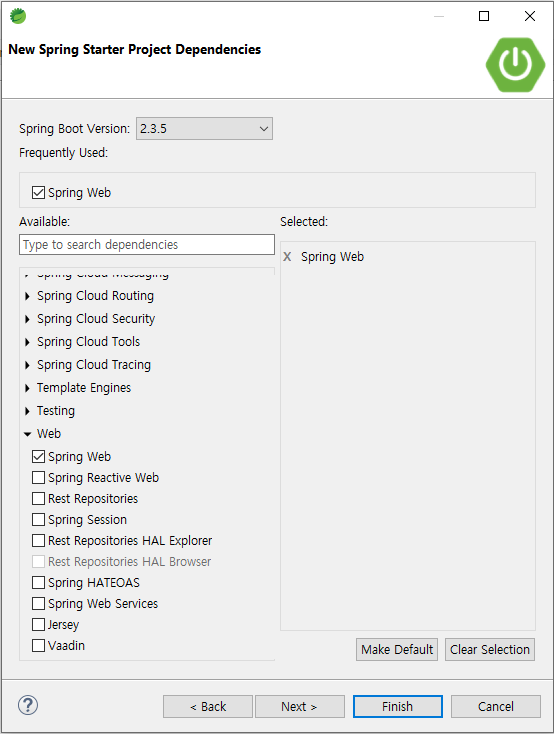The height and width of the screenshot is (734, 554).
Task: Maximize the dialog window
Action: click(484, 16)
